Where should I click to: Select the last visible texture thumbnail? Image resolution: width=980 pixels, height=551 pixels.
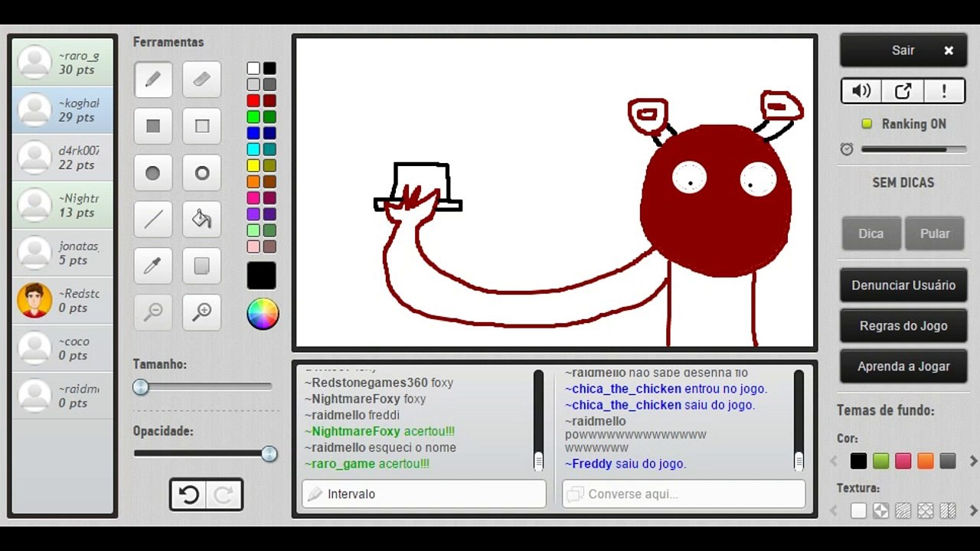[948, 510]
